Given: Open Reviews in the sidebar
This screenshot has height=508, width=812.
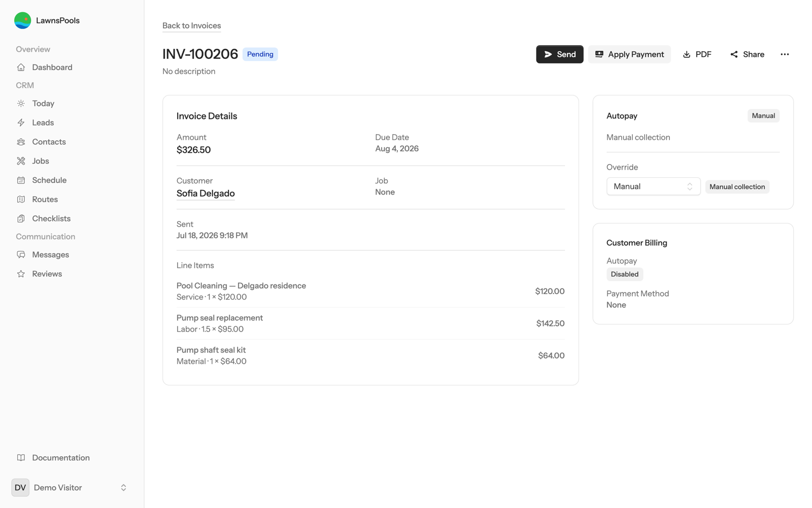Looking at the screenshot, I should pos(72,274).
